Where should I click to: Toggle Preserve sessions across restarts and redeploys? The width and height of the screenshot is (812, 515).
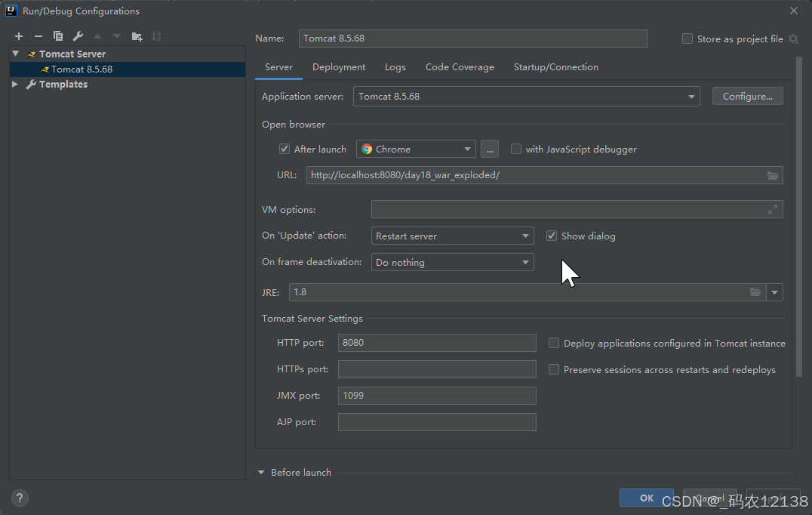pyautogui.click(x=554, y=369)
